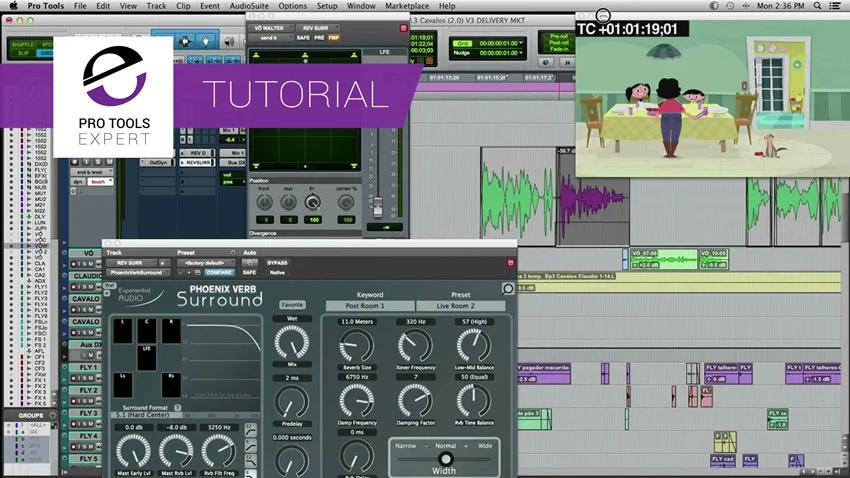Click the Rs channel meter box
Screen dimensions: 850x478
[171, 385]
